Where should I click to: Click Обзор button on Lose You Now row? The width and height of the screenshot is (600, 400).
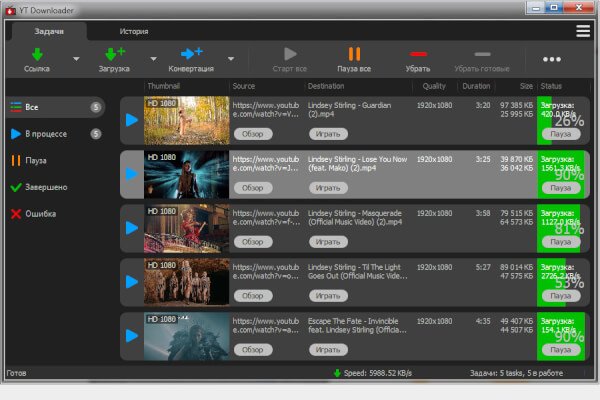(253, 188)
